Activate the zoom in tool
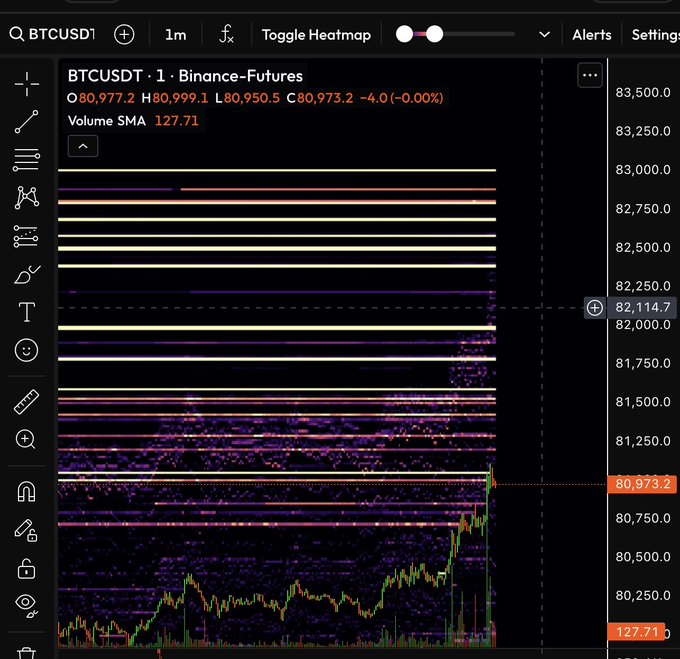Image resolution: width=680 pixels, height=659 pixels. click(x=26, y=440)
